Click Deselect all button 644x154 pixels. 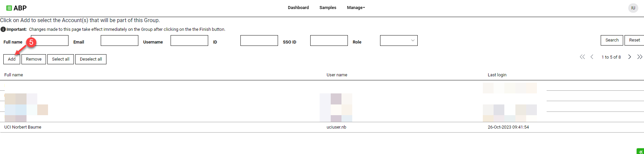[x=91, y=59]
